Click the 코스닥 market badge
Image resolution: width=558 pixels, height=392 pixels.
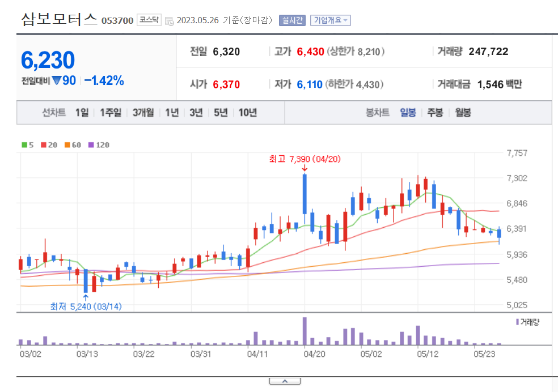click(149, 20)
